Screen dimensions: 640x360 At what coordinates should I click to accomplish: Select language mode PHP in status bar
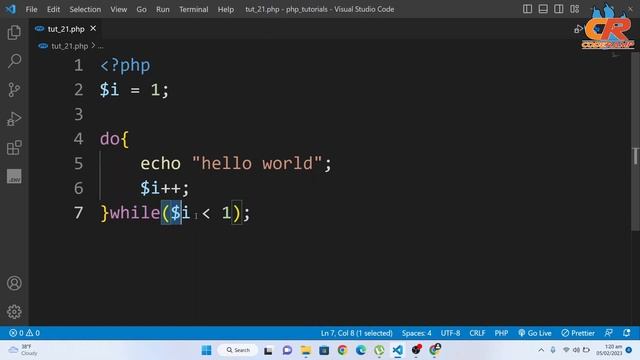tap(501, 333)
